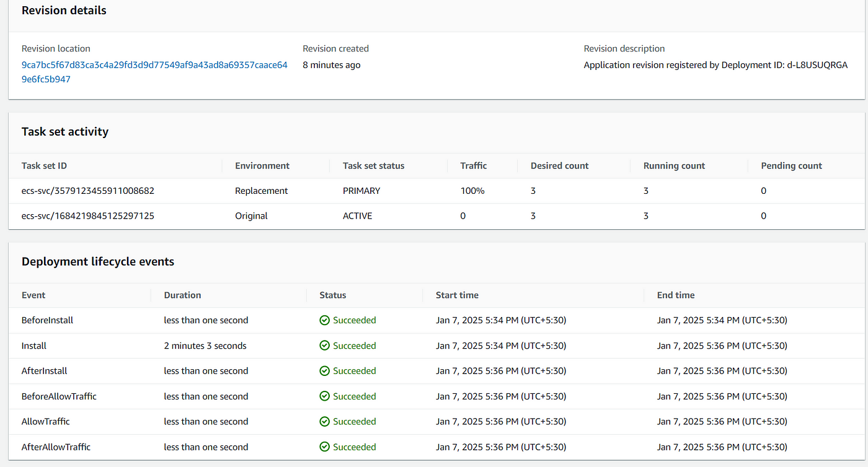Click the Revision created label

336,48
